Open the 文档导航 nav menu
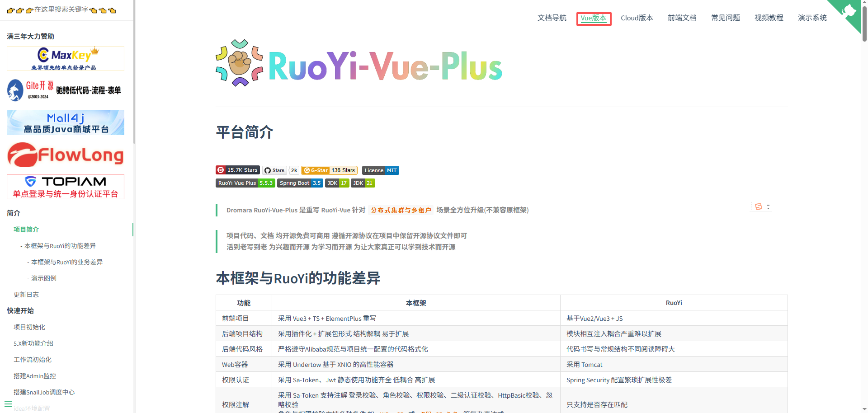Screen dimensions: 868x413 (552, 18)
